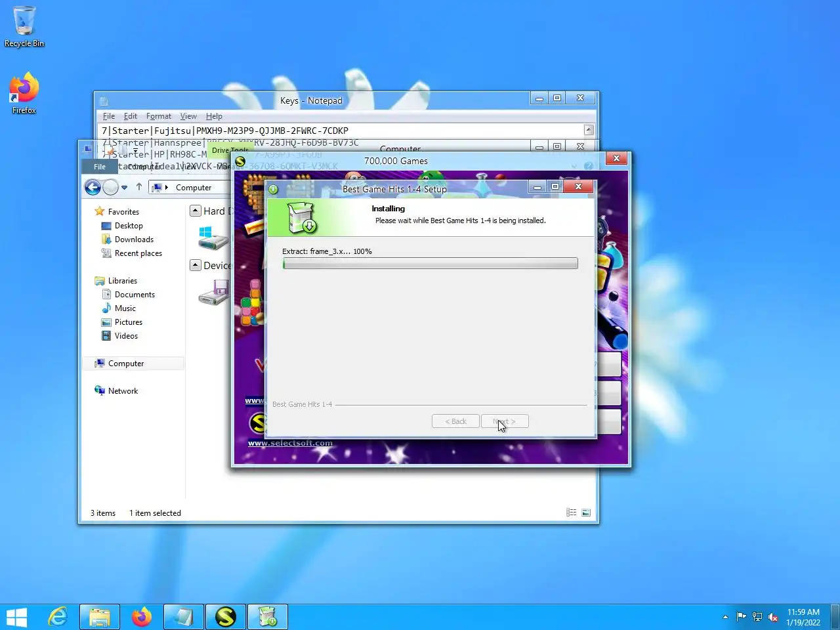Image resolution: width=840 pixels, height=630 pixels.
Task: Select Computer in the navigation pane
Action: pyautogui.click(x=126, y=363)
